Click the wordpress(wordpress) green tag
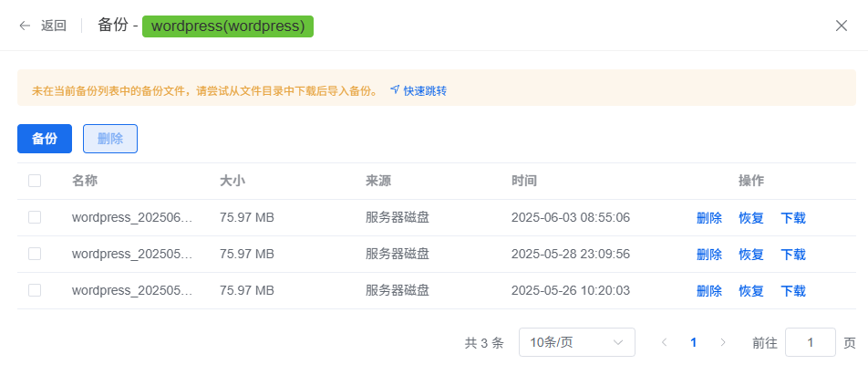The width and height of the screenshot is (868, 386). (x=228, y=26)
